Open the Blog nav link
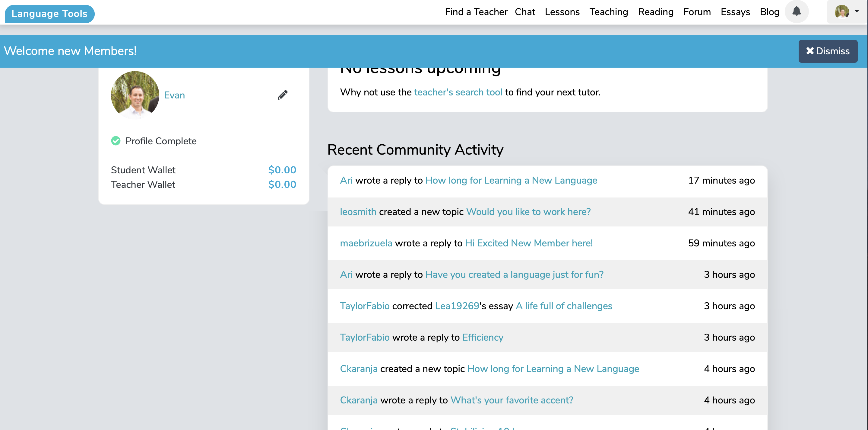The width and height of the screenshot is (868, 430). [769, 12]
